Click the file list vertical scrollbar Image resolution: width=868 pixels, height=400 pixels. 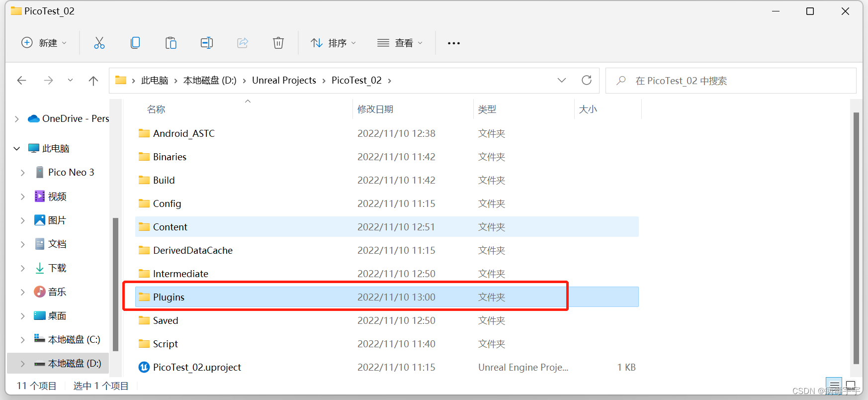click(x=856, y=238)
